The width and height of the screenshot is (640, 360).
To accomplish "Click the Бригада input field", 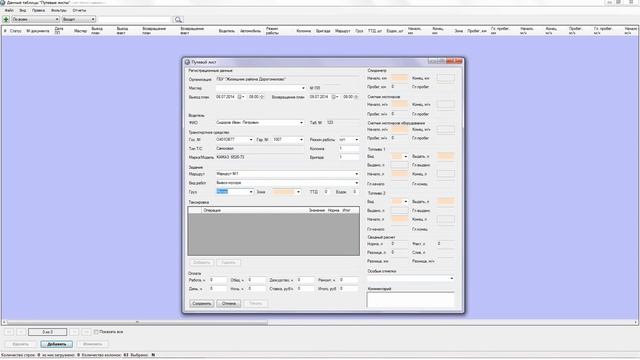I will [x=348, y=157].
